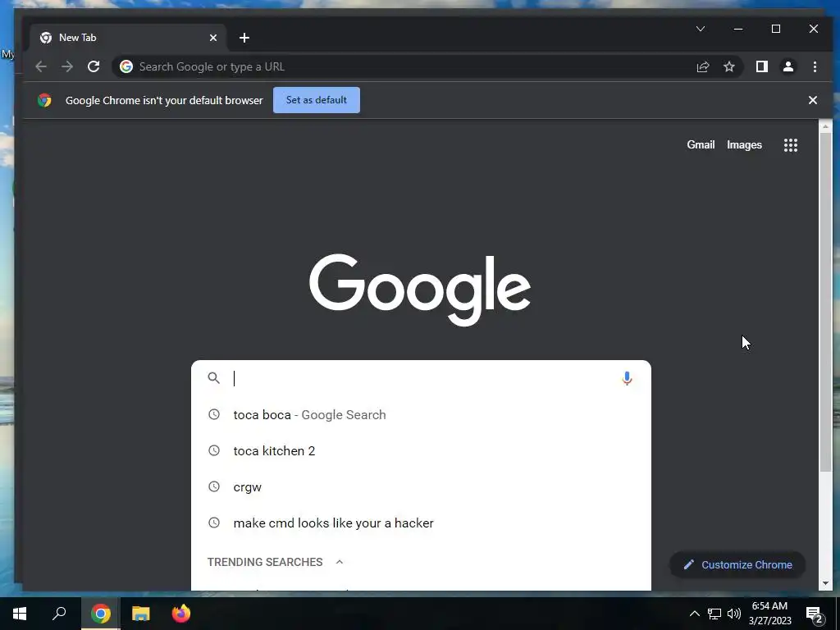Click history clock icon beside toca boca
Screen dimensions: 840x630
coord(214,414)
